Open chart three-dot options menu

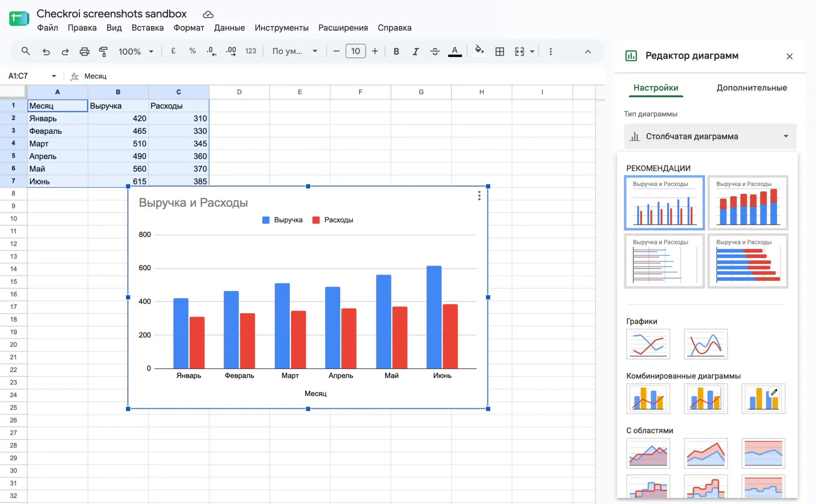(x=479, y=195)
